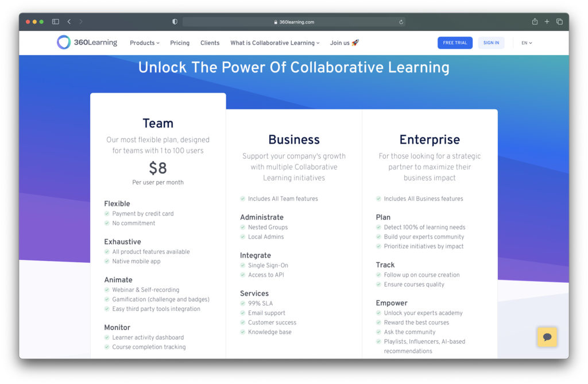This screenshot has width=588, height=384.
Task: Click 'Easy third party tools integration' text
Action: 156,309
